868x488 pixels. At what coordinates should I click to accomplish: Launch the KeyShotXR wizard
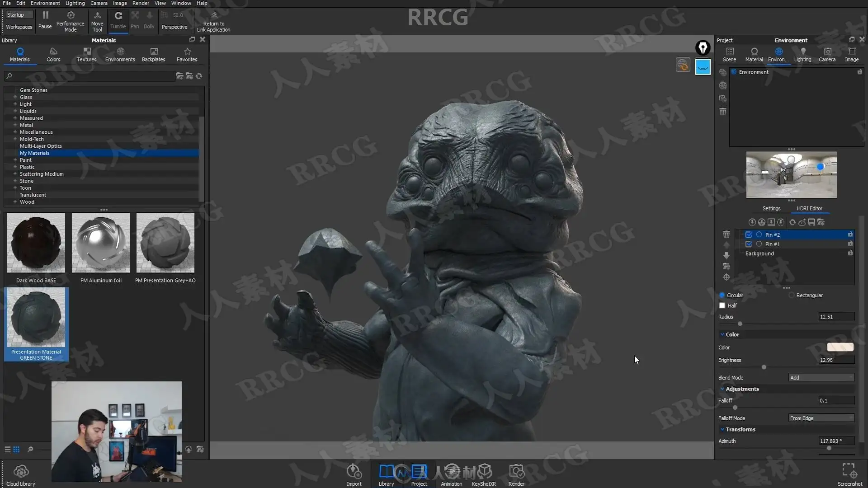(484, 475)
